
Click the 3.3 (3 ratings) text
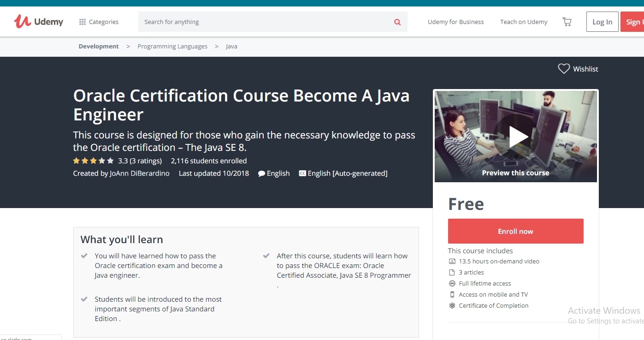[x=140, y=161]
